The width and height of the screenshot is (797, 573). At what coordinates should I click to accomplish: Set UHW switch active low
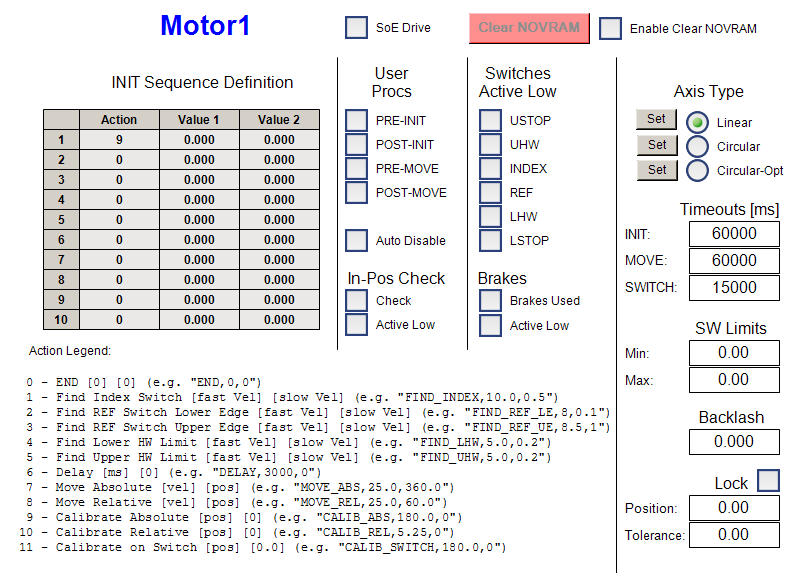pos(491,144)
